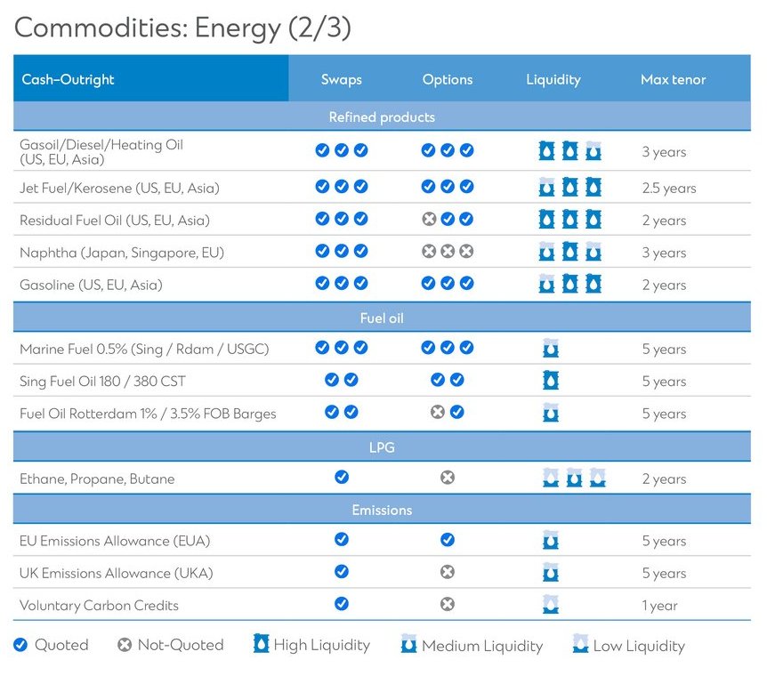Click the LPG section band
The width and height of the screenshot is (767, 700).
tap(382, 447)
